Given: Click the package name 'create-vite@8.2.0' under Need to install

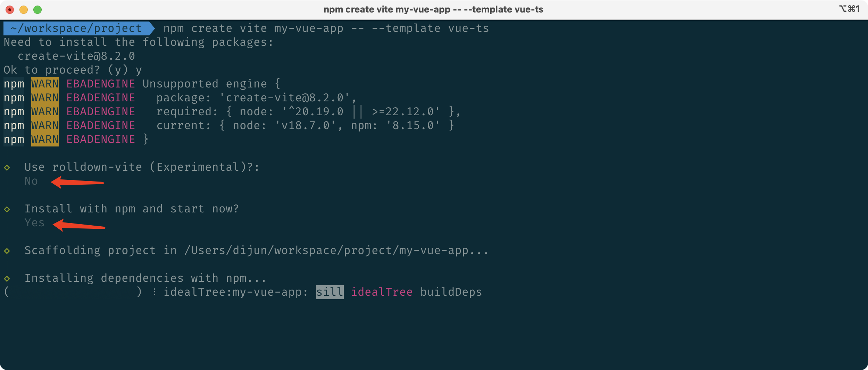Looking at the screenshot, I should [x=76, y=56].
